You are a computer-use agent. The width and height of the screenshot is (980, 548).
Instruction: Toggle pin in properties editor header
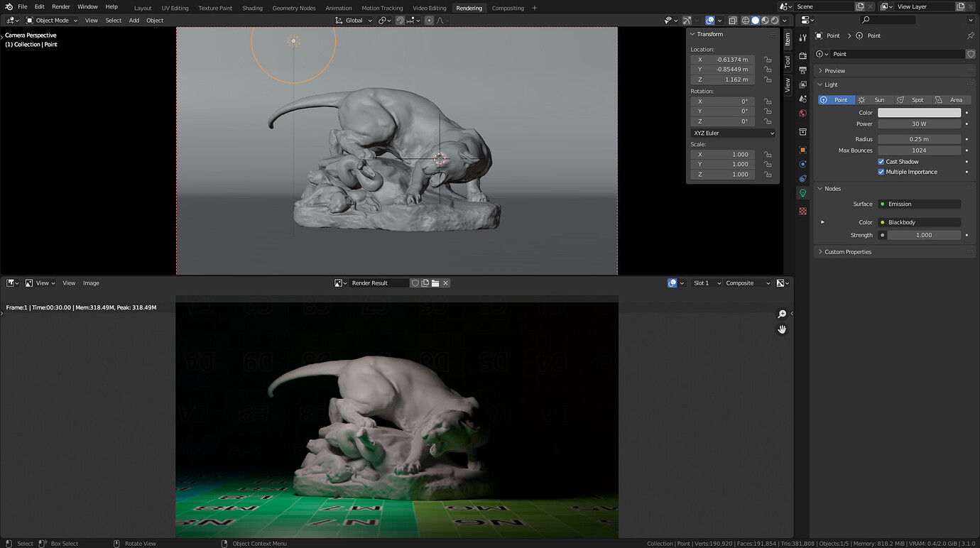pos(970,35)
